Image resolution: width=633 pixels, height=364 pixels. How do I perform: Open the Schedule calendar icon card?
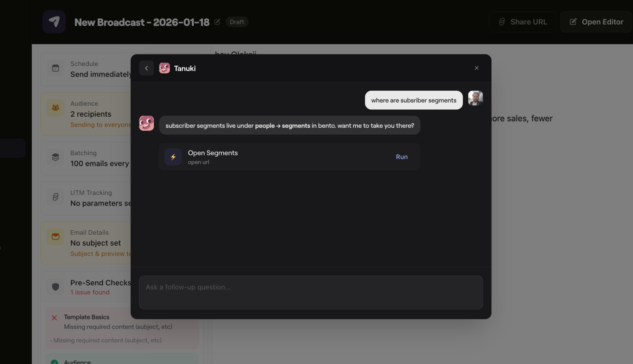click(55, 68)
